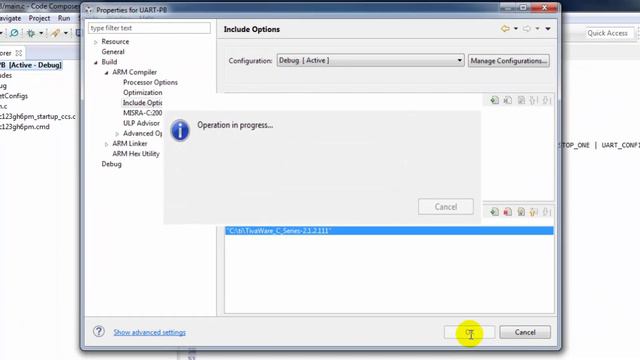Open the Forward history dropdown arrow
640x360 pixels.
point(538,29)
